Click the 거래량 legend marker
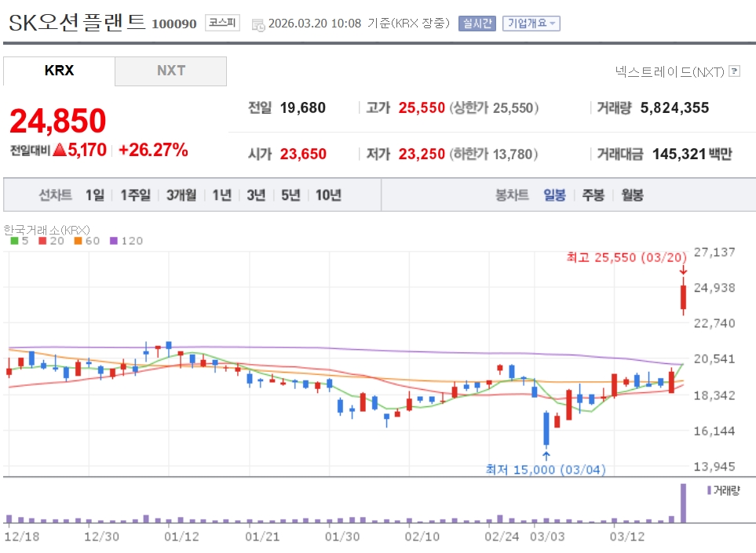The width and height of the screenshot is (756, 553). [x=709, y=490]
